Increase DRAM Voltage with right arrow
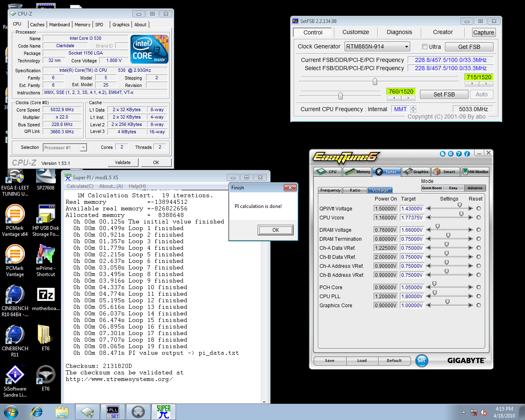 coord(470,230)
